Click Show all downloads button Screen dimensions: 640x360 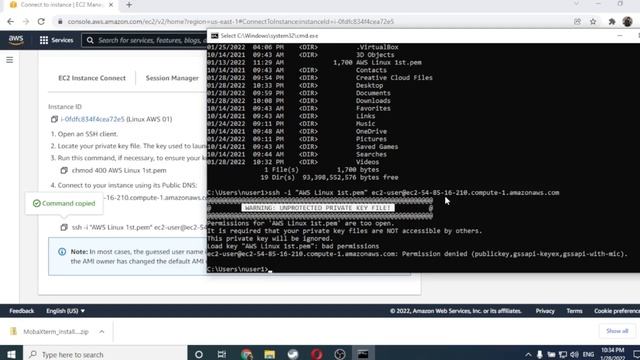617,331
